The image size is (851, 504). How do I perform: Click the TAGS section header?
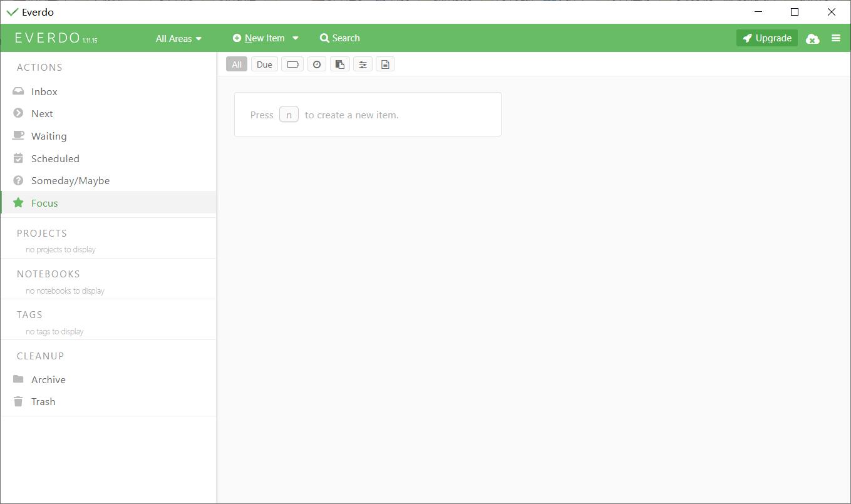coord(29,314)
